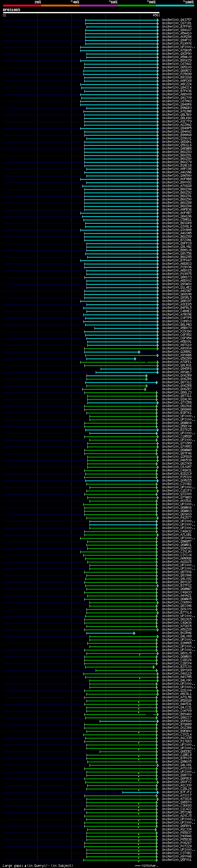197x868 pixels.
Task: Click the Large gaps legend text
Action: click(x=38, y=865)
